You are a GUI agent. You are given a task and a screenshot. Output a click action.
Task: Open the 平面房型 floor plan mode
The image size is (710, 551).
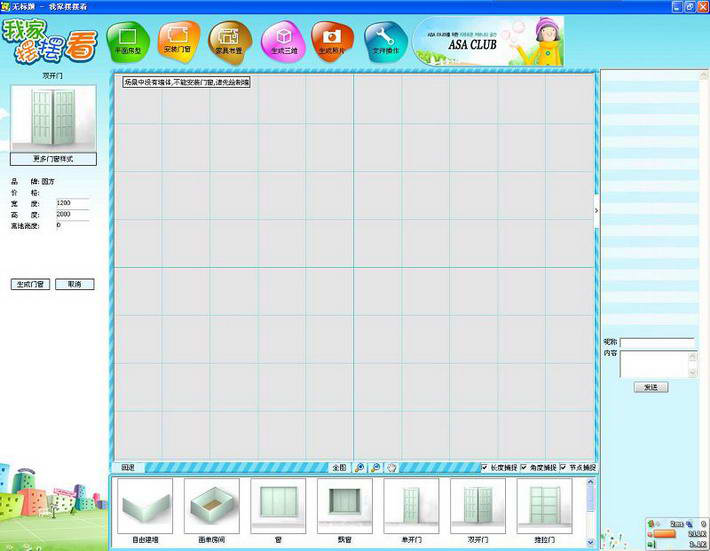128,42
